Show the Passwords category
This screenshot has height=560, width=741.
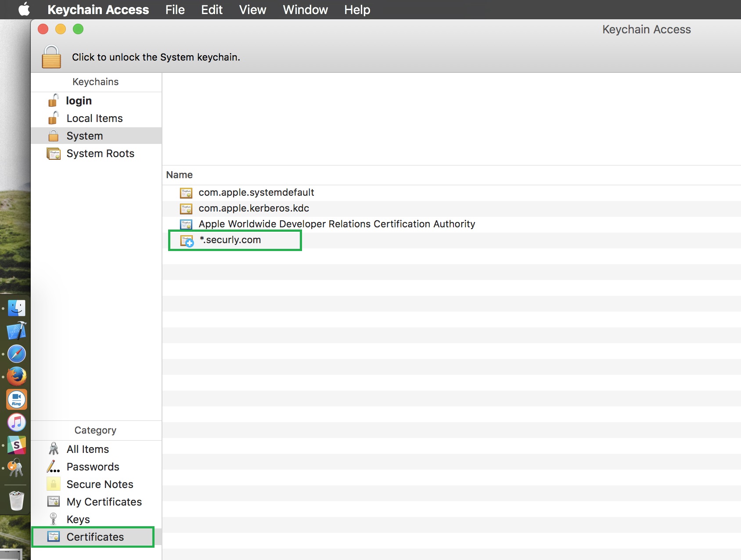tap(96, 467)
